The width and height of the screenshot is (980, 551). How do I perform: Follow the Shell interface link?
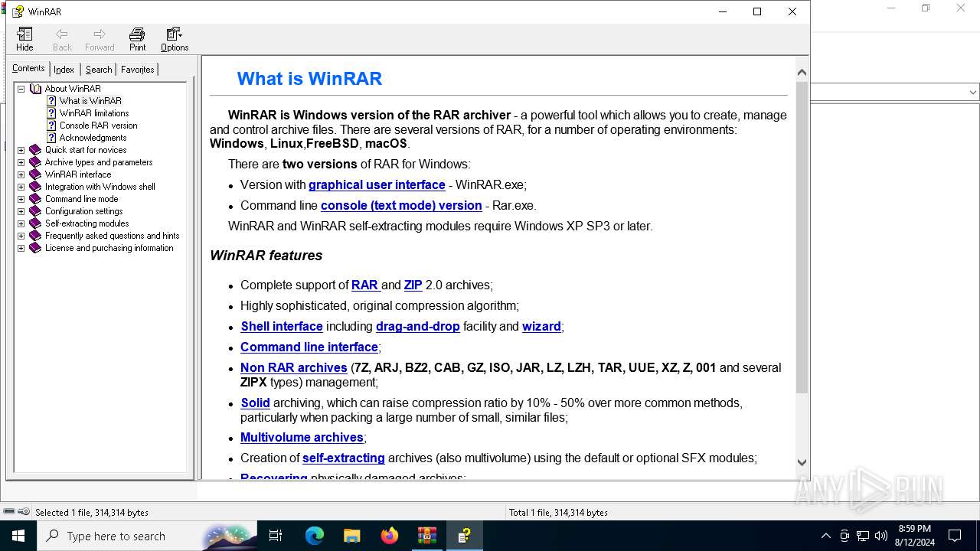pos(282,326)
